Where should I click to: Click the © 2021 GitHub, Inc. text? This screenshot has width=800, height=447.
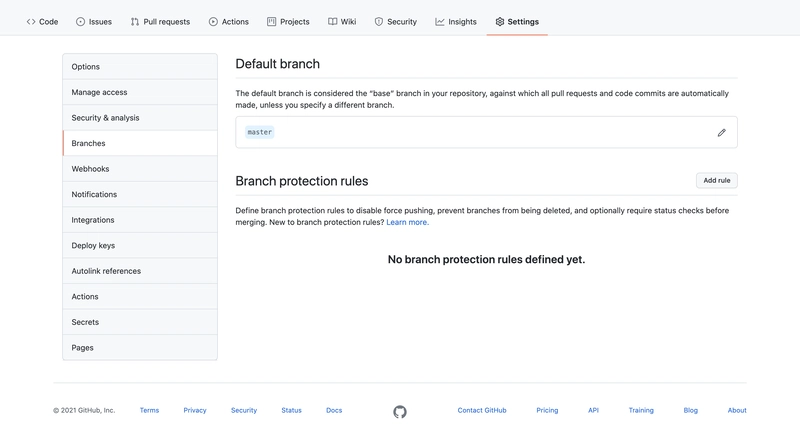click(x=84, y=410)
